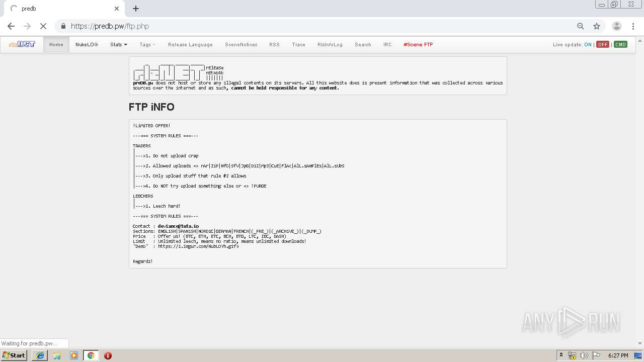Click the taskbar clock showing 6:27 PM
644x362 pixels.
click(x=618, y=355)
